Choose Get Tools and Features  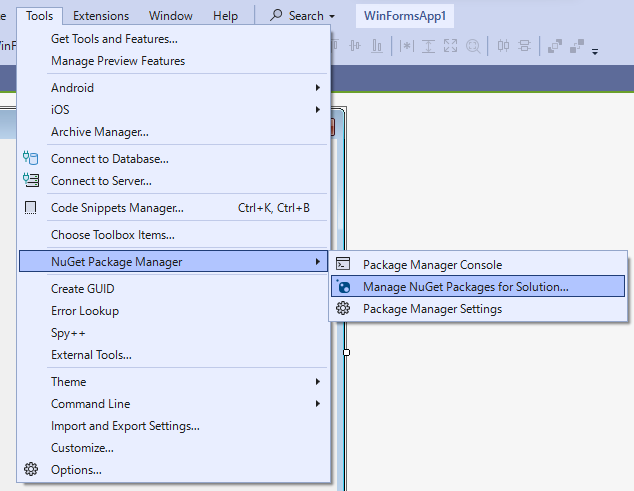click(114, 39)
